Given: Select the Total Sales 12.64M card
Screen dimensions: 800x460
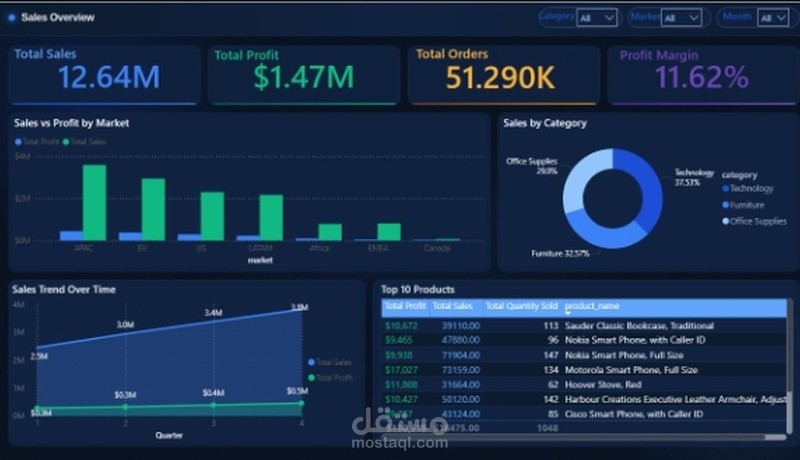Looking at the screenshot, I should [x=104, y=75].
